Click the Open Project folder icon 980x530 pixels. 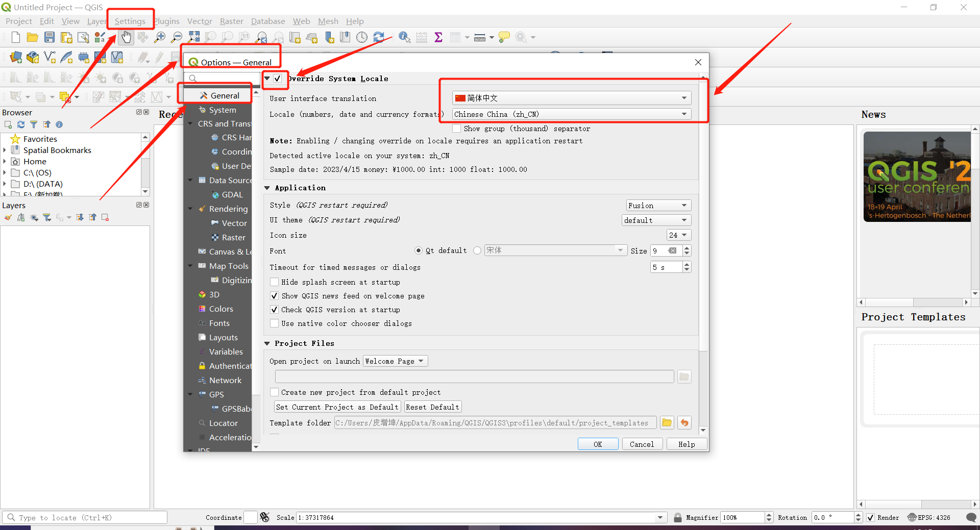[33, 37]
